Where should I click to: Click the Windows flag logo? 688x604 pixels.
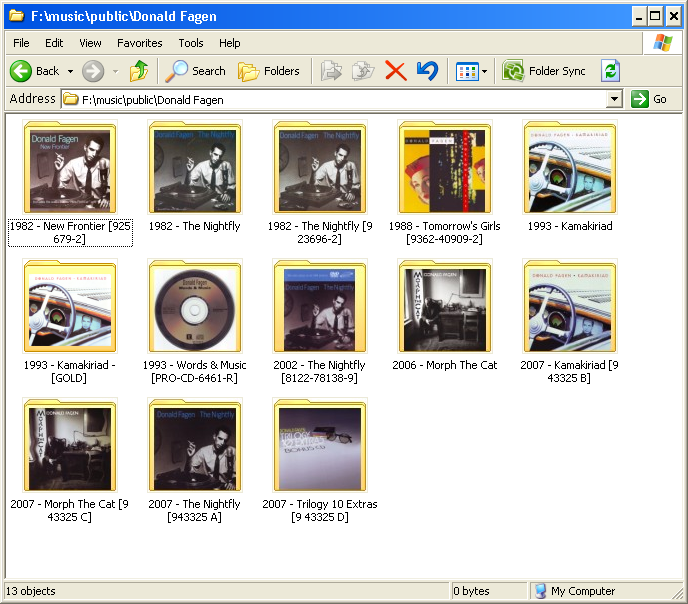pos(663,43)
